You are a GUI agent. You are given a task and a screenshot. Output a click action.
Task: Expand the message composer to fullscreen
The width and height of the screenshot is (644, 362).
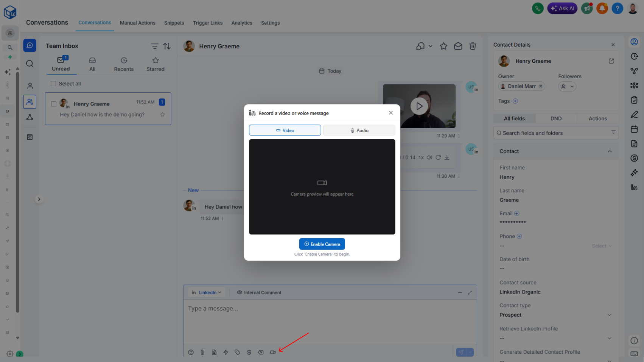[x=470, y=293]
